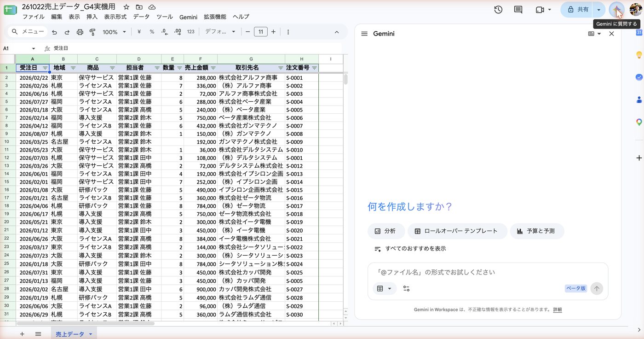Click the Print icon
The image size is (644, 339).
(80, 32)
